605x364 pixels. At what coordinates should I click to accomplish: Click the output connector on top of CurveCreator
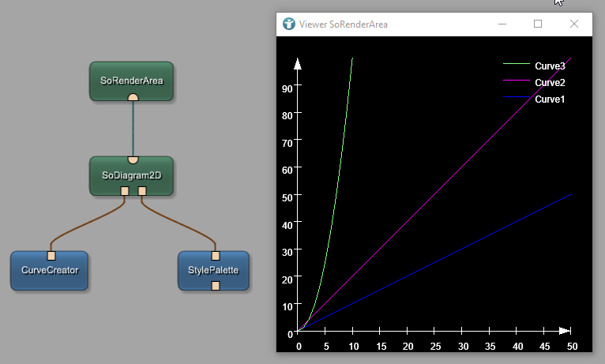51,256
